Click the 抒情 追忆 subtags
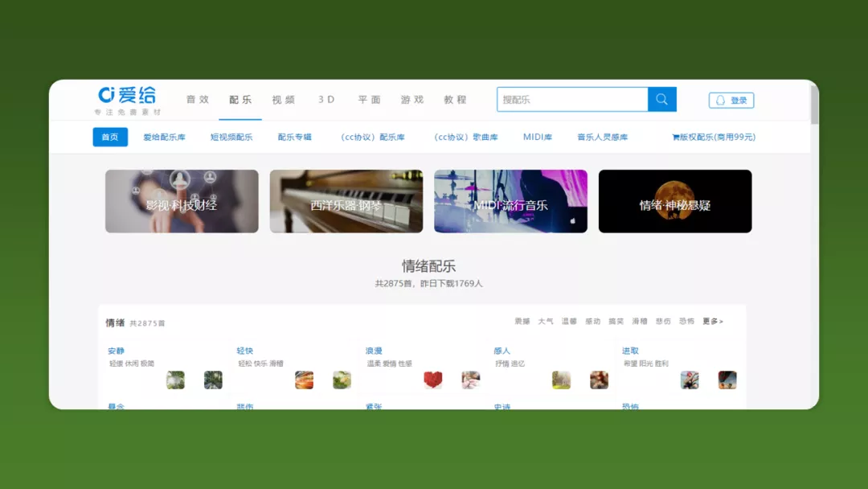This screenshot has width=868, height=489. [510, 364]
